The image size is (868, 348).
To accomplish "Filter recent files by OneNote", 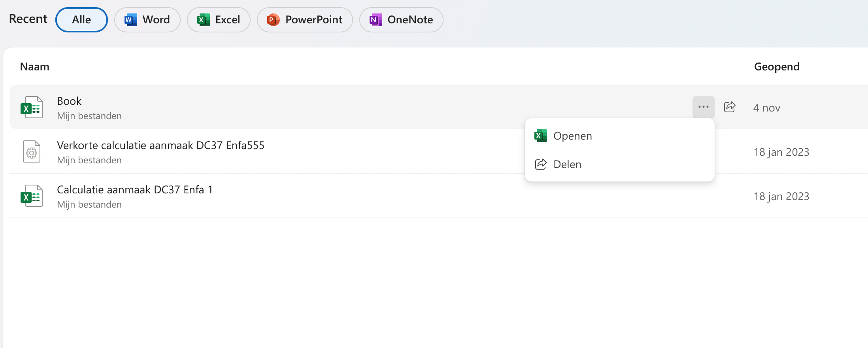I will pyautogui.click(x=401, y=20).
